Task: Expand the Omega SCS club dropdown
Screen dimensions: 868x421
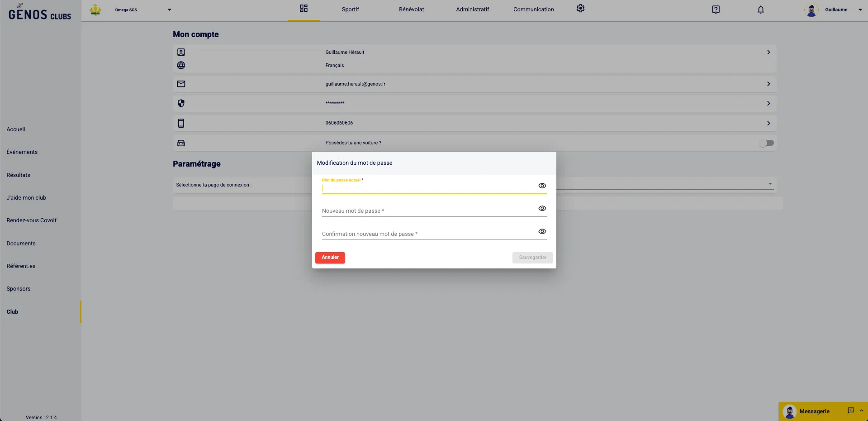Action: [170, 10]
